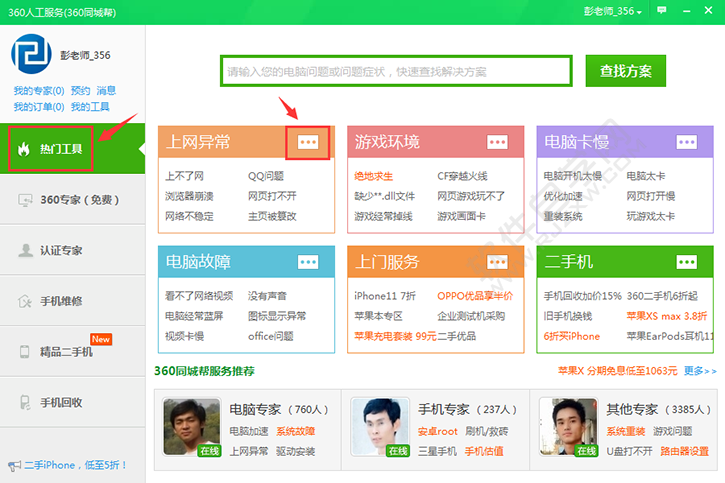
Task: Open OPPO优品享半价 offer
Action: pos(475,296)
